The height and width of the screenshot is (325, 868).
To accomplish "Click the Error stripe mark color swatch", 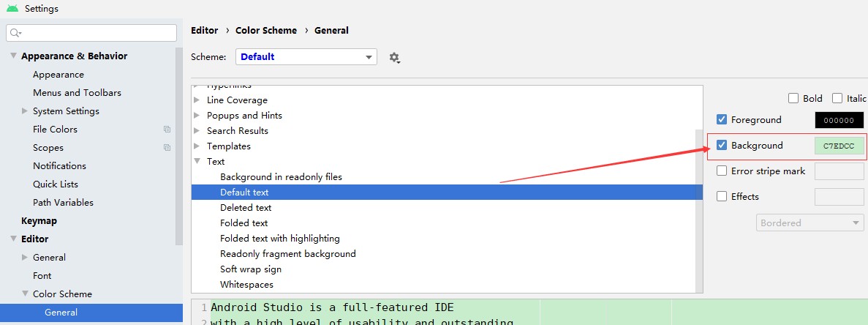I will [x=839, y=171].
